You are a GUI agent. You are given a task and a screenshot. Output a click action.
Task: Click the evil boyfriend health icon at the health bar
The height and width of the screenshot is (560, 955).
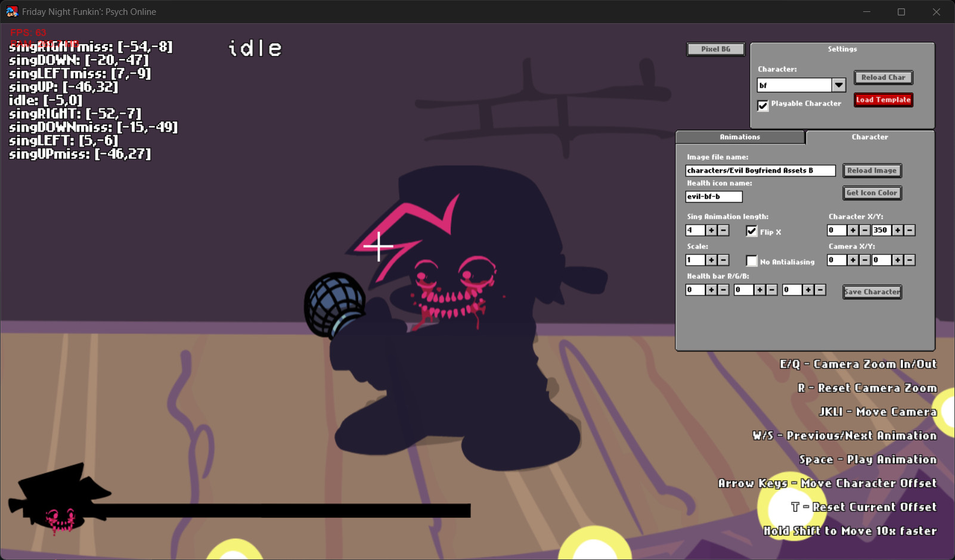(60, 499)
